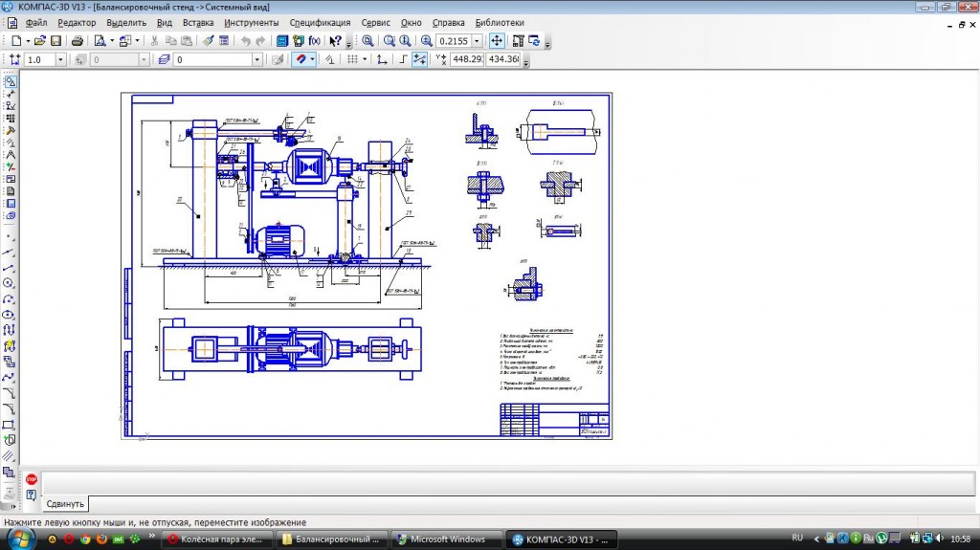Toggle the rounding coordinates button
This screenshot has height=550, width=980.
coord(420,59)
